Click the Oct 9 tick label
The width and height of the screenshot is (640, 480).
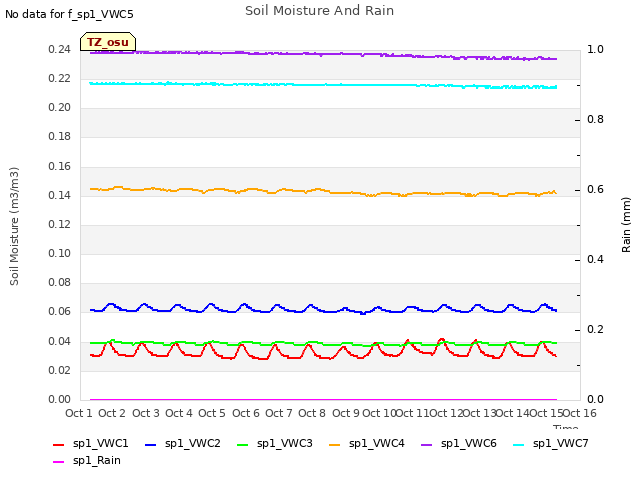pyautogui.click(x=346, y=413)
